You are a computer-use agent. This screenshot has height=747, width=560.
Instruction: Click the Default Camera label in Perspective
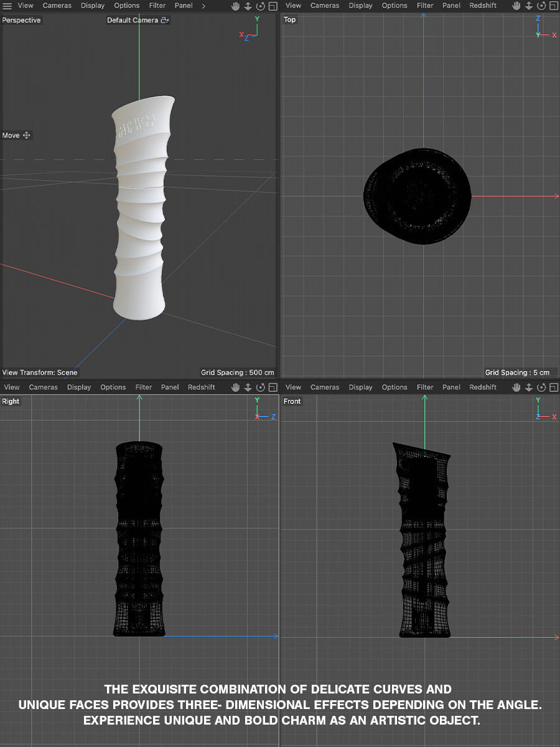133,20
